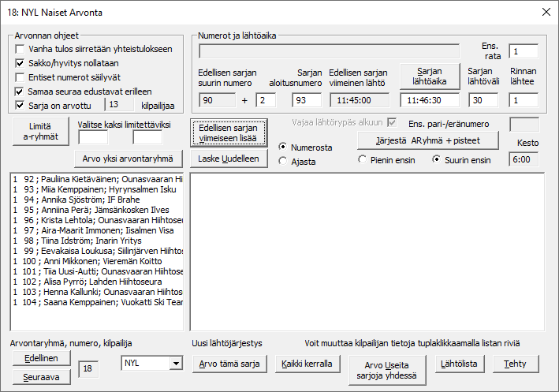Click 'Järjestä ARyhmä + pisteet' button
Viewport: 559px width, 392px height.
tap(429, 140)
